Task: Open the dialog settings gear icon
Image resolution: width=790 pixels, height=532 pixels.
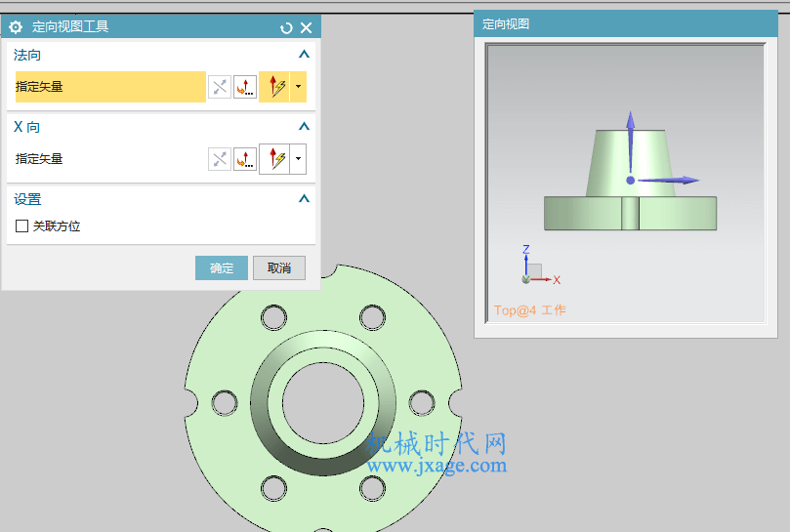Action: pos(16,26)
